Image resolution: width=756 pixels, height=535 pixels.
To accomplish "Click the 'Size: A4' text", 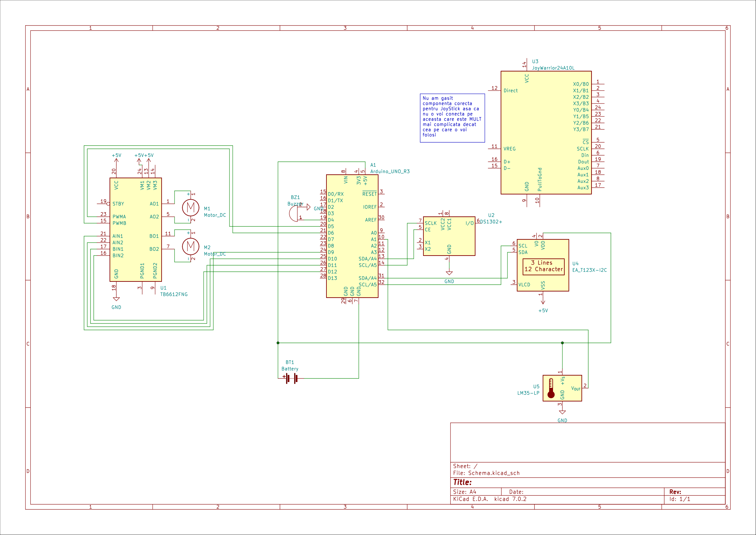I will (464, 492).
